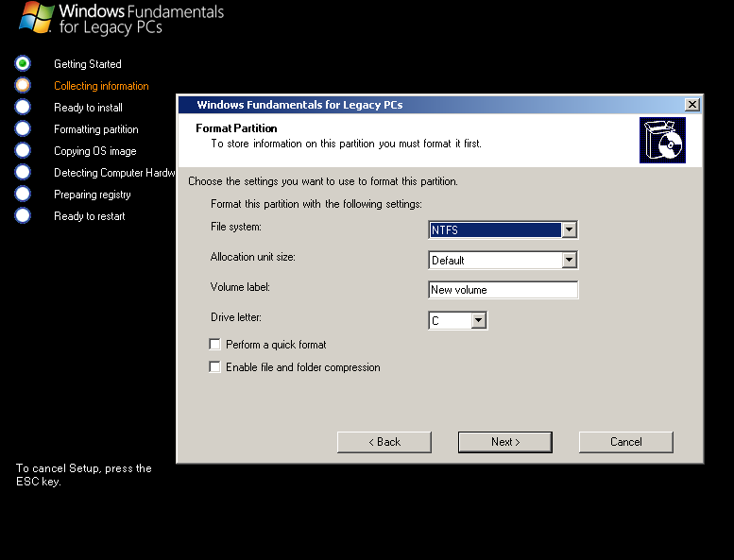The height and width of the screenshot is (560, 734).
Task: Click the Detecting Computer Hardware step indicator
Action: click(23, 172)
